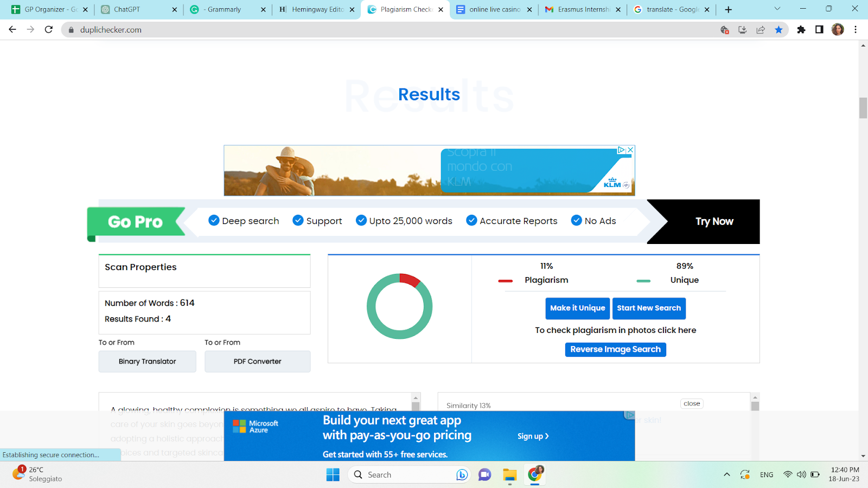Click the KLM banner advertisement
The image size is (868, 488).
(429, 170)
